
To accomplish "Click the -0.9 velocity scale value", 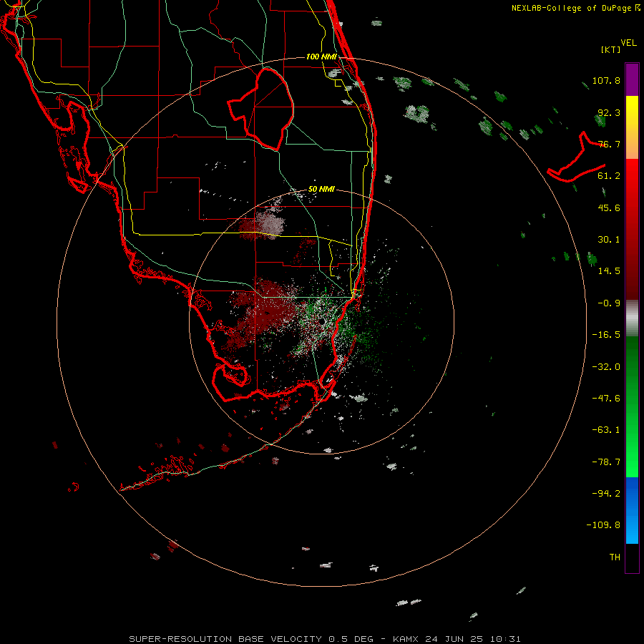I will pyautogui.click(x=609, y=303).
